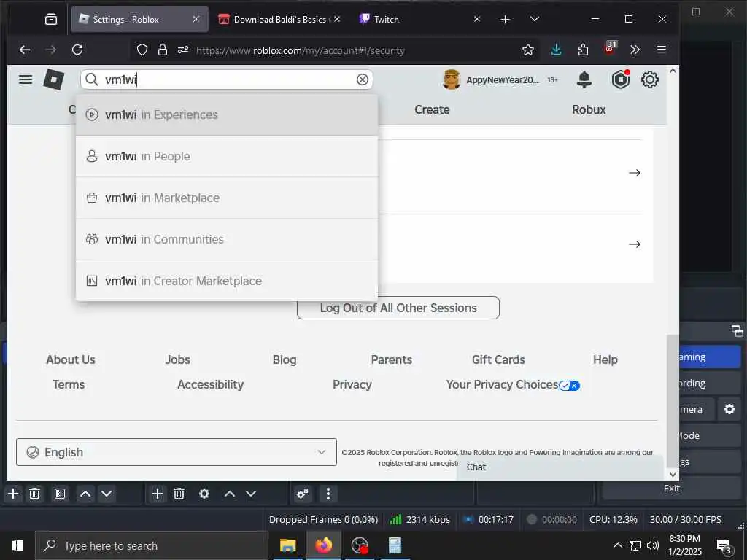
Task: List all tabs dropdown arrow
Action: click(x=535, y=19)
